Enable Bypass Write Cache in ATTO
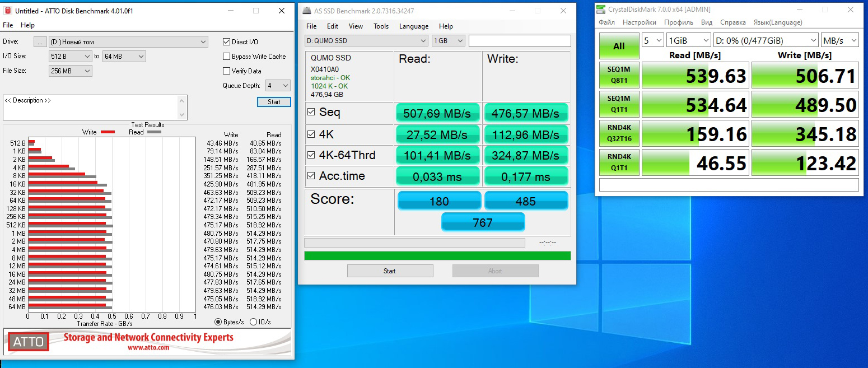The width and height of the screenshot is (868, 368). pos(226,57)
